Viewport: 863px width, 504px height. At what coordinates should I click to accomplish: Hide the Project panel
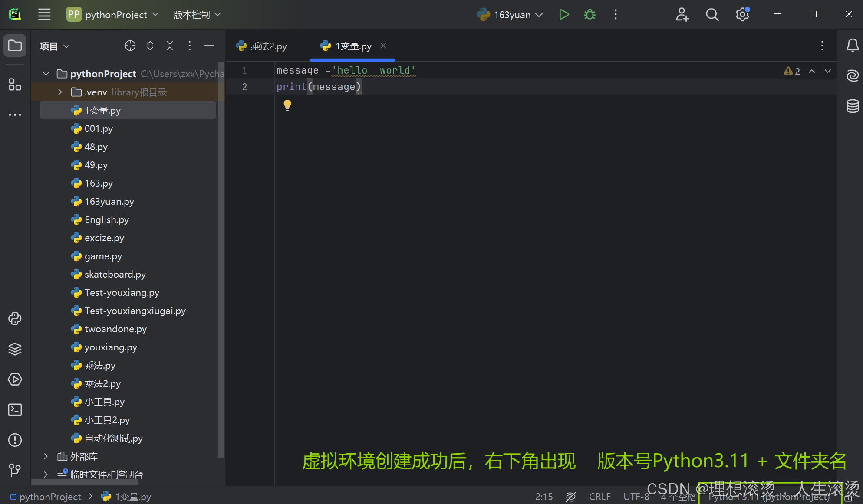(x=209, y=46)
